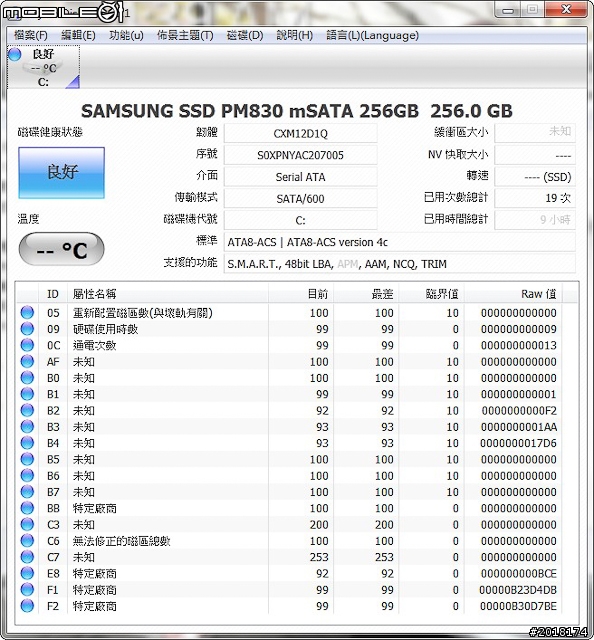This screenshot has height=640, width=594.
Task: Click current value 253 in C7 row
Action: pyautogui.click(x=319, y=557)
